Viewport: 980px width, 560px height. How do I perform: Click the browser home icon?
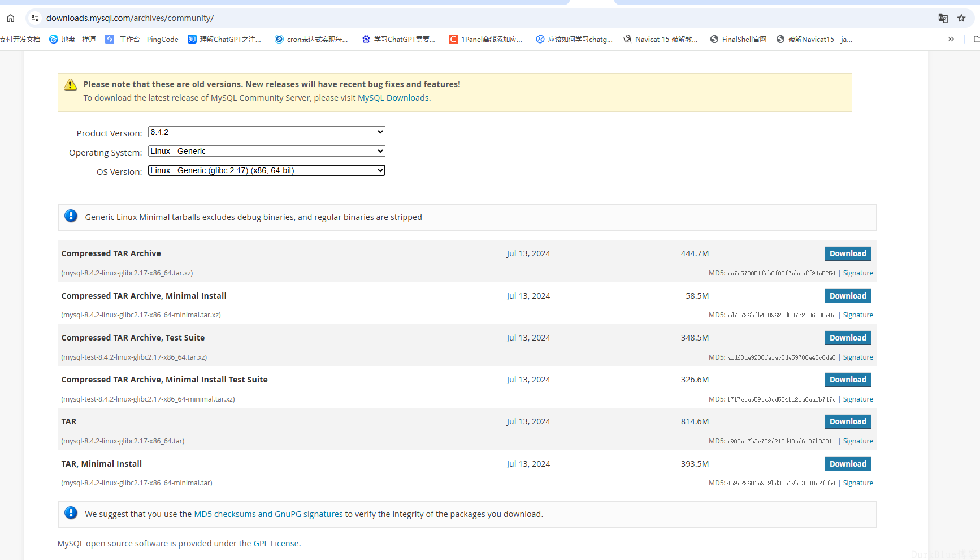(x=11, y=18)
